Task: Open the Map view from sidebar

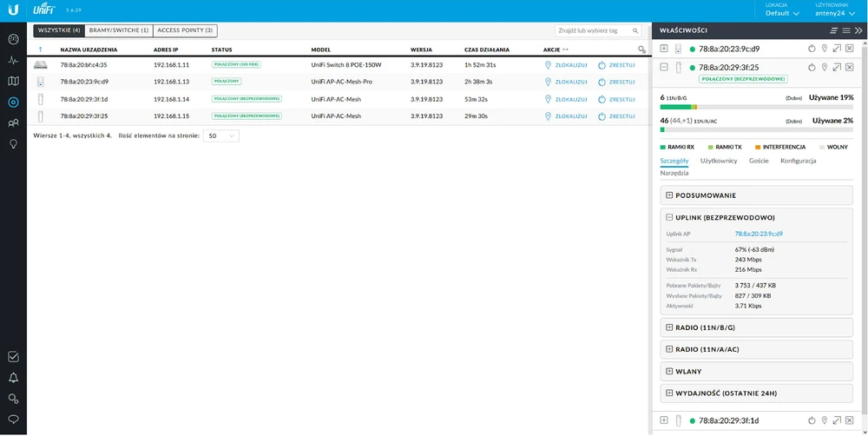Action: [13, 82]
